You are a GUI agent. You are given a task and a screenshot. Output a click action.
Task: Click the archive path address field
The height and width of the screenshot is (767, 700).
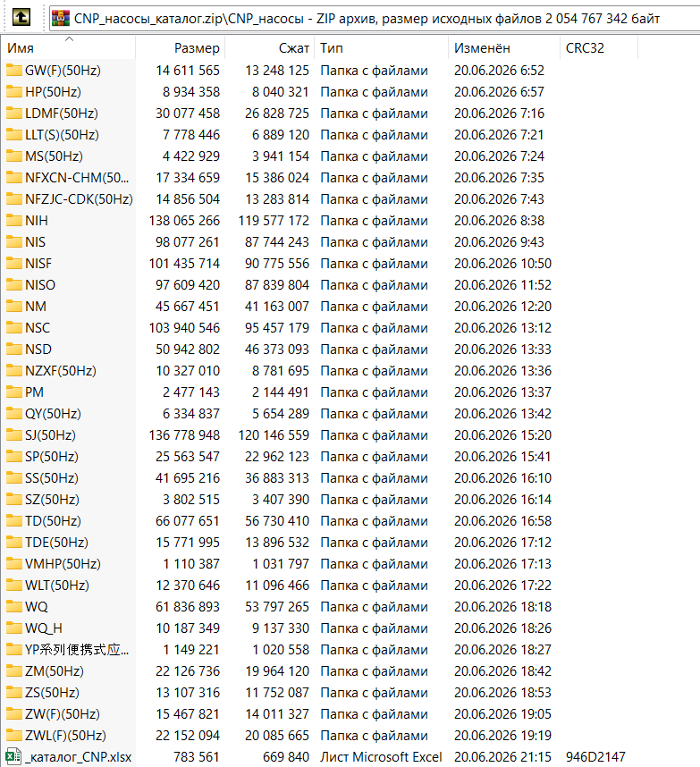coord(375,18)
